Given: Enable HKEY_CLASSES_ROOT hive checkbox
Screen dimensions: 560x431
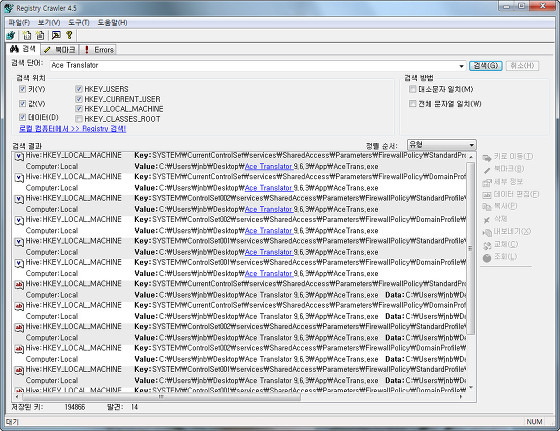Looking at the screenshot, I should 79,119.
